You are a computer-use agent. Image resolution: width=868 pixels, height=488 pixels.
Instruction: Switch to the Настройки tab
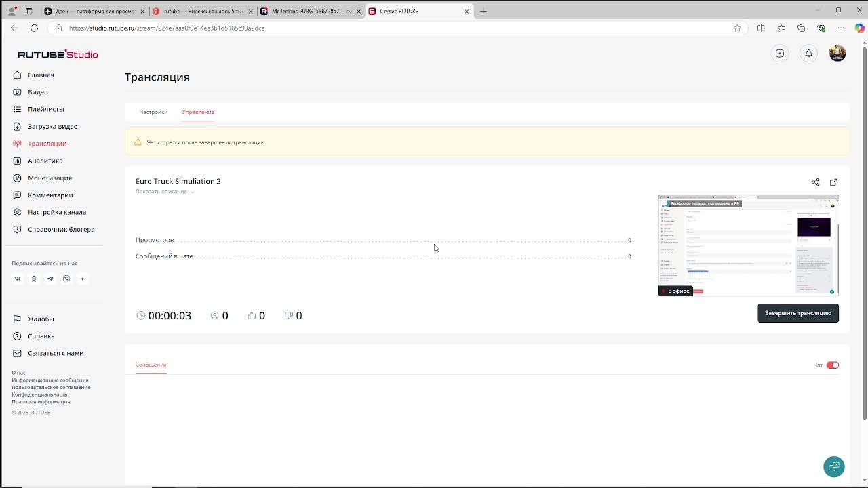click(x=153, y=112)
